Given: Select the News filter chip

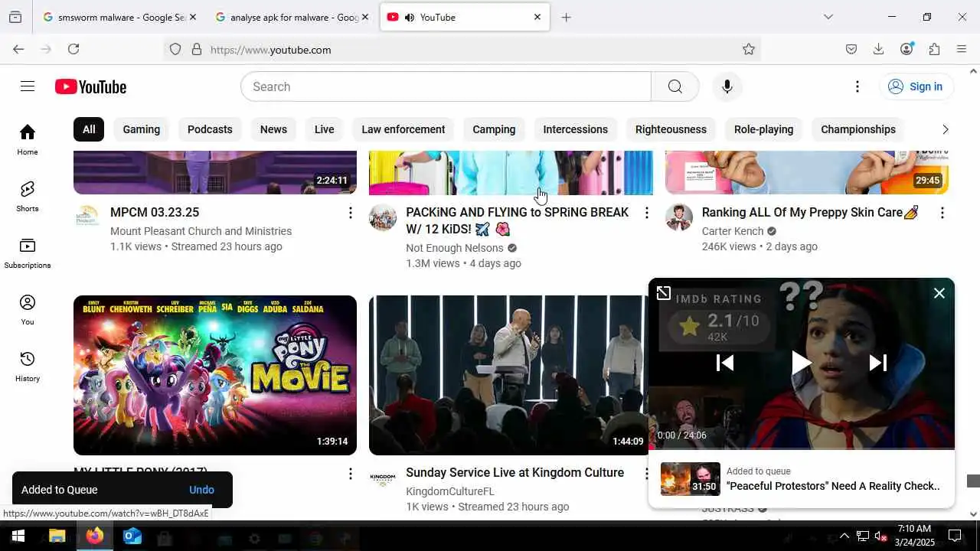Looking at the screenshot, I should point(273,129).
